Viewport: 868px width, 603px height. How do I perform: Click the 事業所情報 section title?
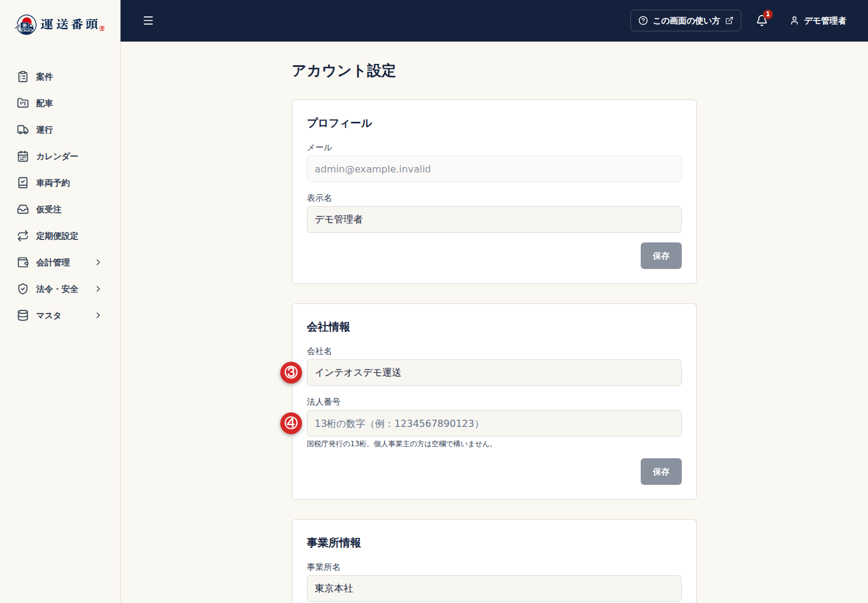(x=334, y=543)
